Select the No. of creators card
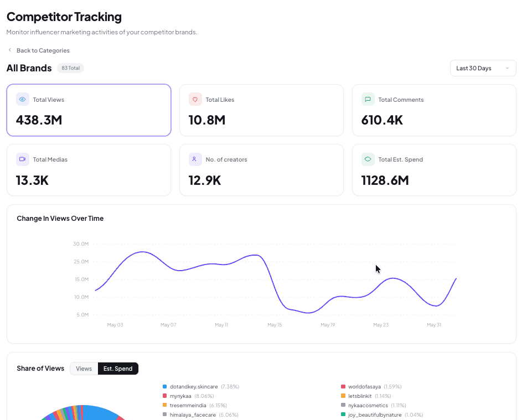The image size is (522, 420). click(261, 170)
